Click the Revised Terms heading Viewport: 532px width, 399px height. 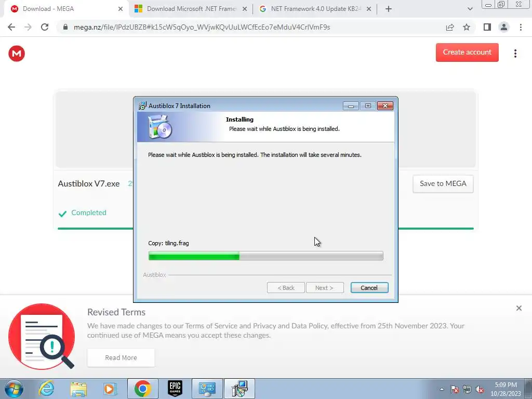(116, 312)
